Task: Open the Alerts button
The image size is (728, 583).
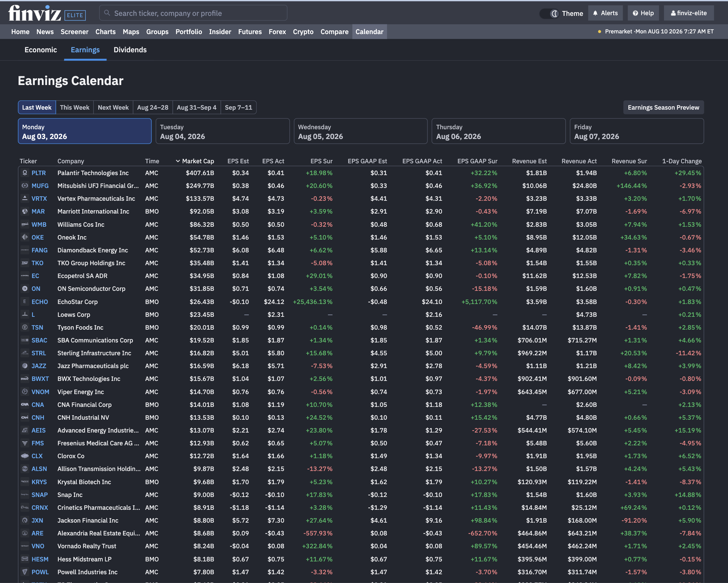Action: tap(605, 13)
